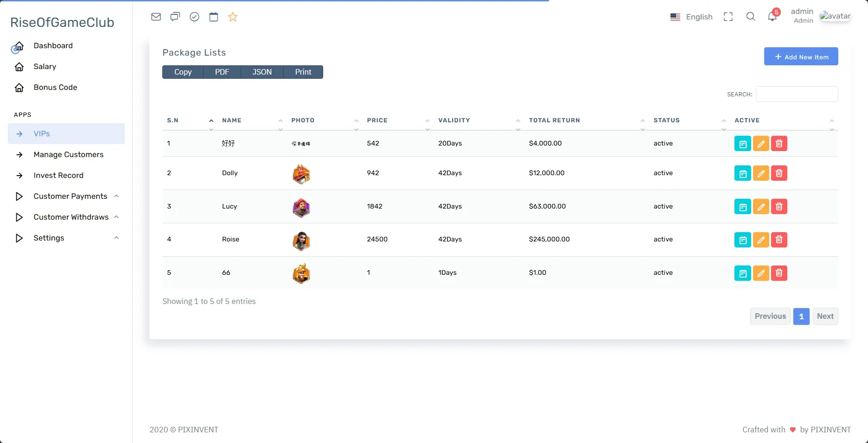Expand the Customer Withdraws menu

pyautogui.click(x=71, y=217)
